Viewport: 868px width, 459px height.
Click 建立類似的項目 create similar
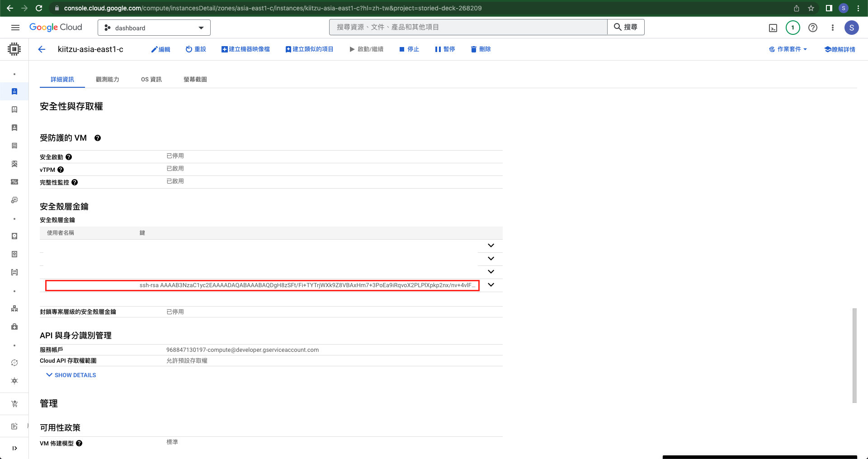pyautogui.click(x=309, y=49)
